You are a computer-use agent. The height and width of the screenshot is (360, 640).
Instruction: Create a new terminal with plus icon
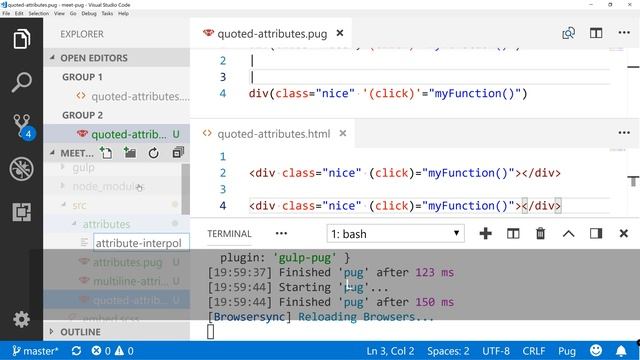(x=485, y=233)
